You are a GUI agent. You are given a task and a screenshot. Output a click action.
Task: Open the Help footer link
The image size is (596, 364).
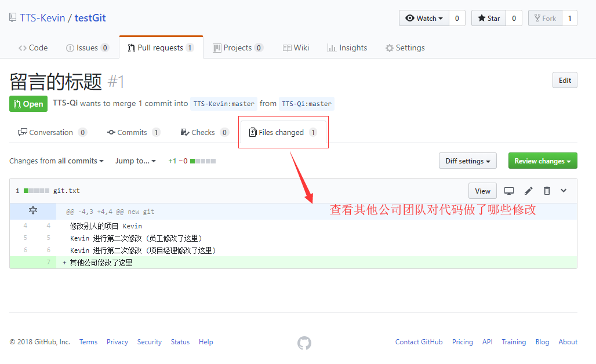tap(206, 342)
